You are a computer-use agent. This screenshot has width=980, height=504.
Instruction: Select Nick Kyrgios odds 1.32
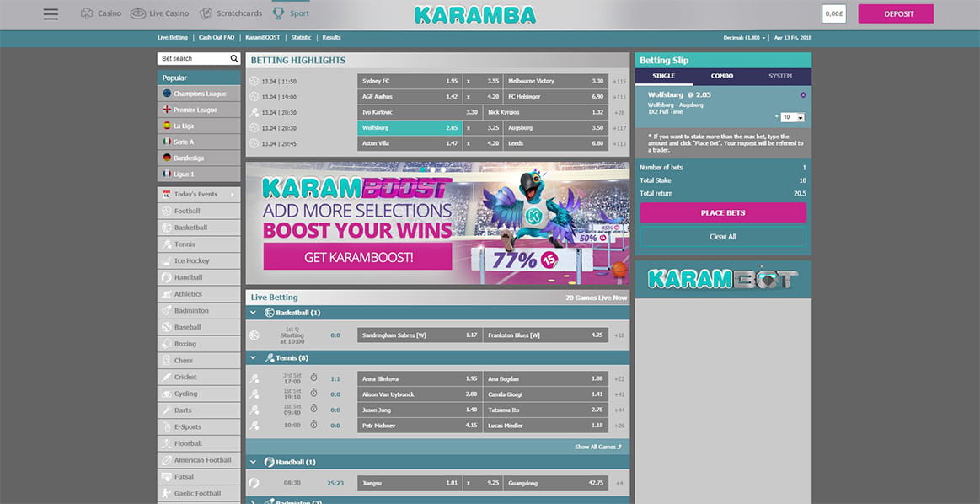(x=546, y=113)
